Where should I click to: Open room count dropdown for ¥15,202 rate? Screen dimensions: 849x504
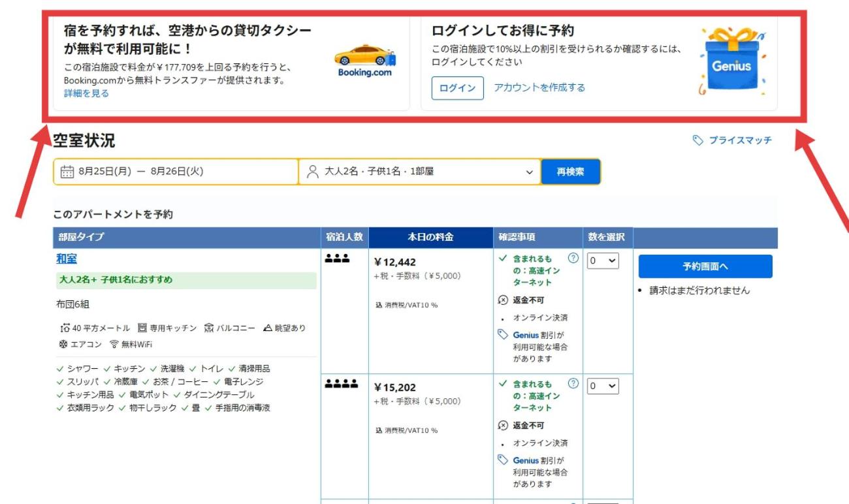coord(602,386)
